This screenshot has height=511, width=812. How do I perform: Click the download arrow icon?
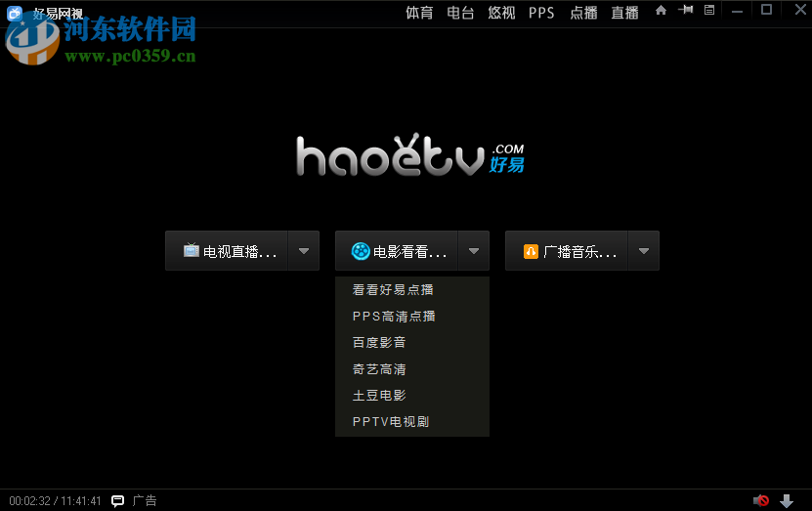(787, 500)
